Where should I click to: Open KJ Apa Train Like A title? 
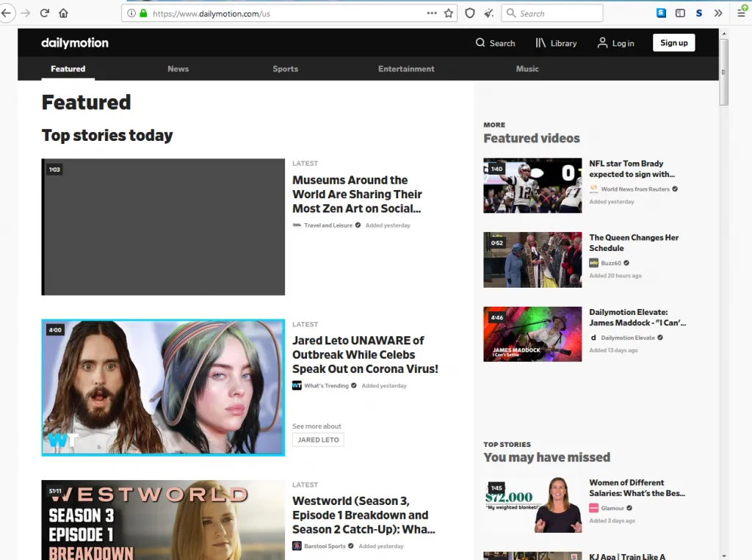point(627,556)
